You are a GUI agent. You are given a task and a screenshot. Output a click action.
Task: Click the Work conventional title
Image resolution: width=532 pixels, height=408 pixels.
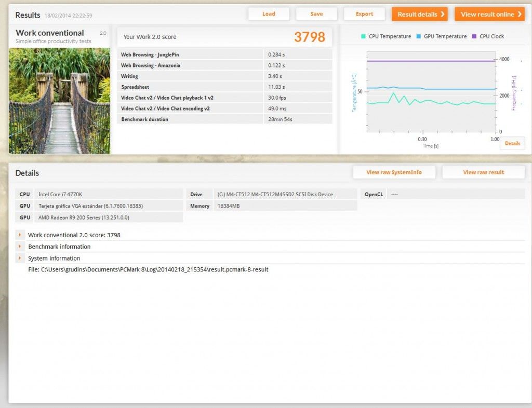(x=50, y=33)
